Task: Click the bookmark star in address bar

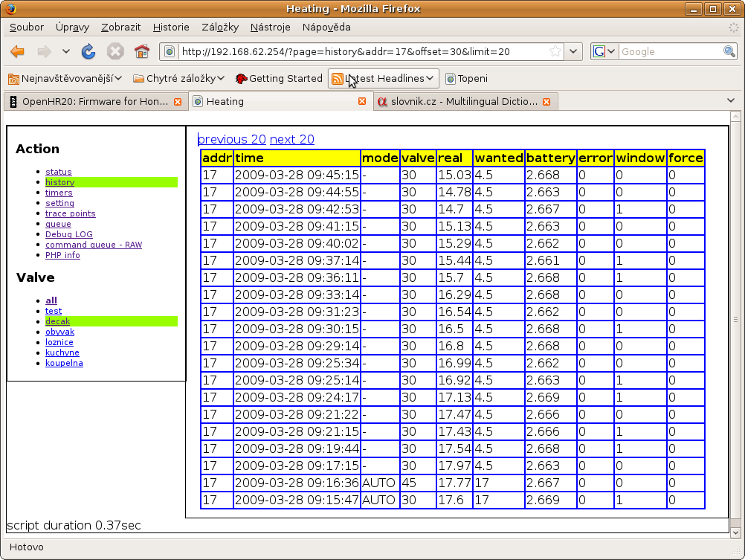Action: point(555,51)
